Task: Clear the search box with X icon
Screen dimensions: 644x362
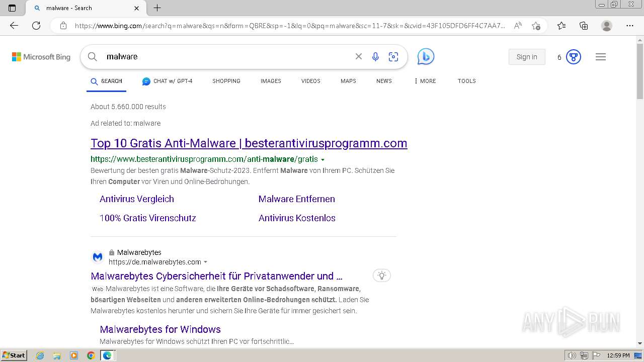Action: [x=359, y=57]
